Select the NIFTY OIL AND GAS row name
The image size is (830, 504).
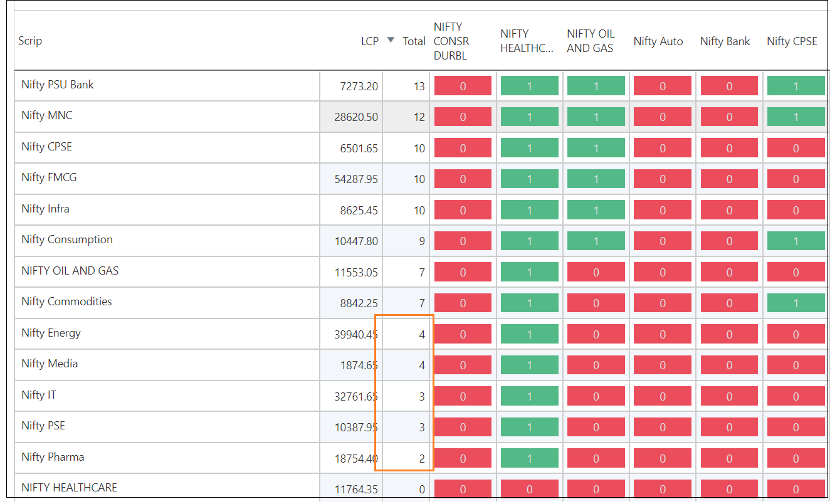(70, 271)
